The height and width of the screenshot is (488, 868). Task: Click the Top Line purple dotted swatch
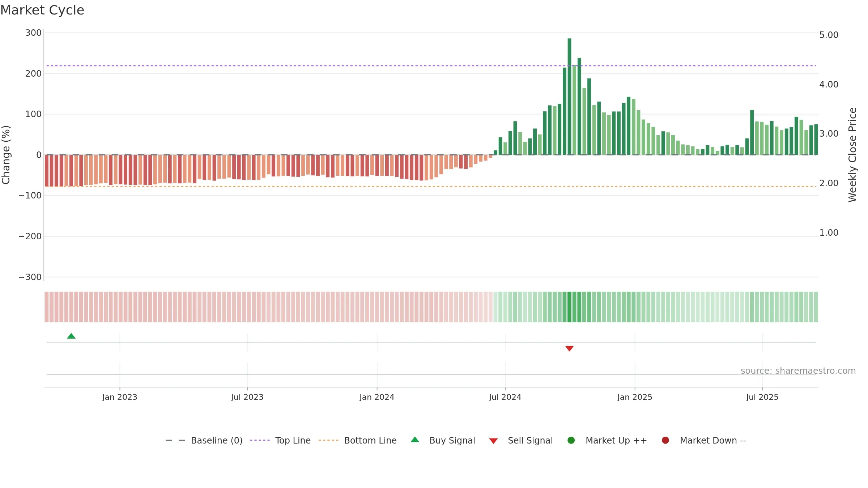click(260, 440)
